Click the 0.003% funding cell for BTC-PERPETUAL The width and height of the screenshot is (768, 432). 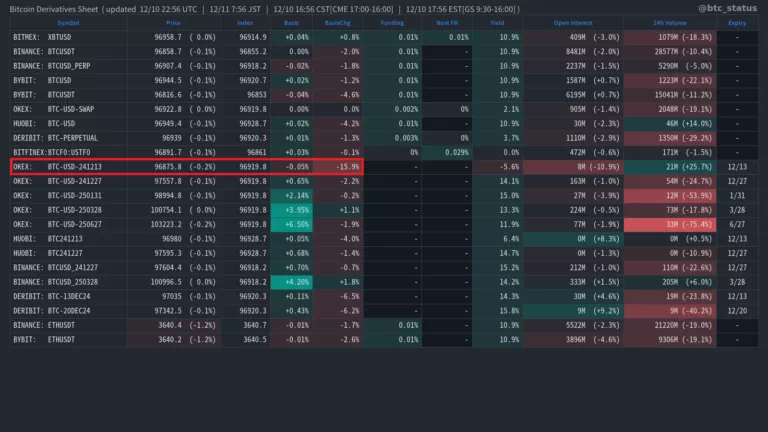pyautogui.click(x=392, y=138)
